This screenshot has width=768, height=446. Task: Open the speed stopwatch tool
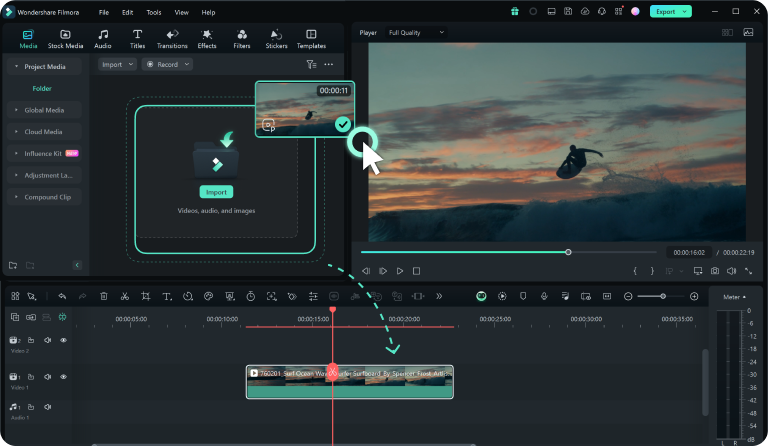250,296
